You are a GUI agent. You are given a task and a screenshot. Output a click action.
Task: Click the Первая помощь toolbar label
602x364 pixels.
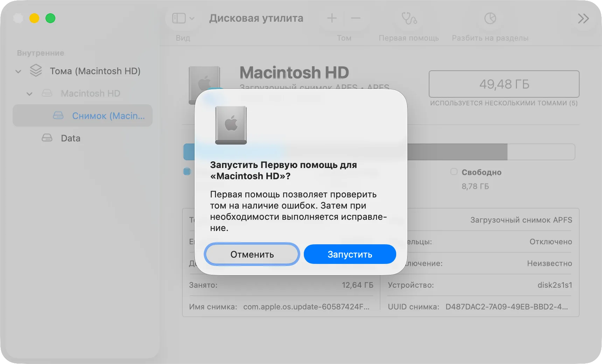pyautogui.click(x=409, y=38)
